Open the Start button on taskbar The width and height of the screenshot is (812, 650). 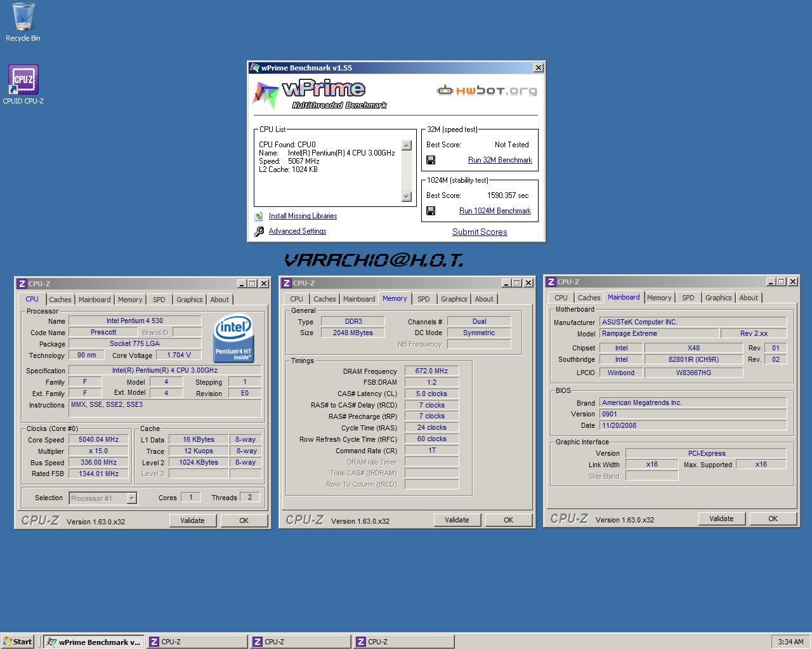[17, 642]
